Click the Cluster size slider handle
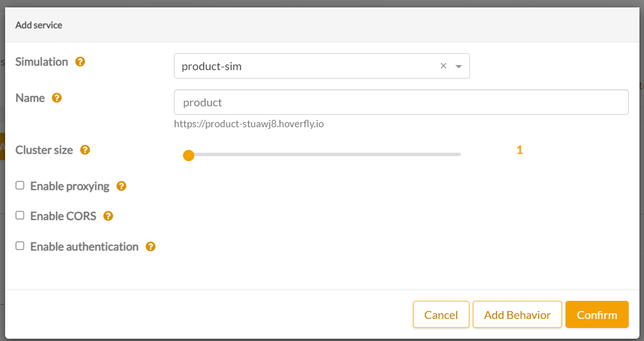Image resolution: width=644 pixels, height=341 pixels. click(x=189, y=155)
